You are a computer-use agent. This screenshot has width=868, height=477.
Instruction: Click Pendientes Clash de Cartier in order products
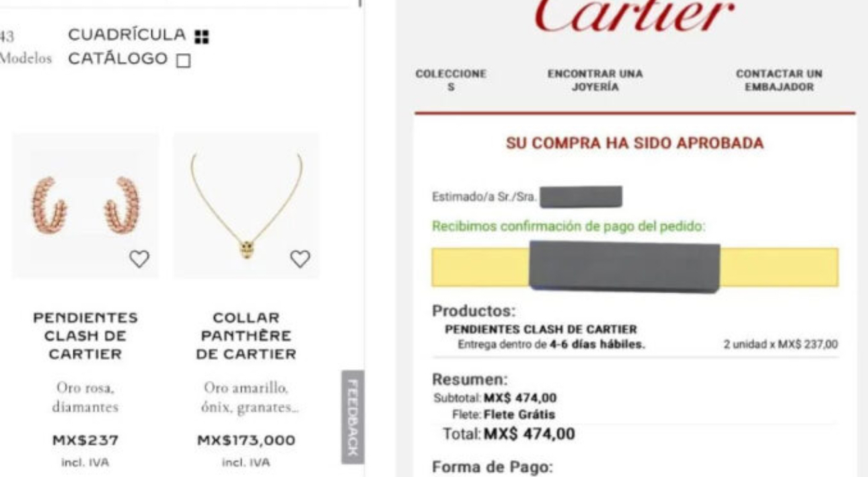point(541,330)
